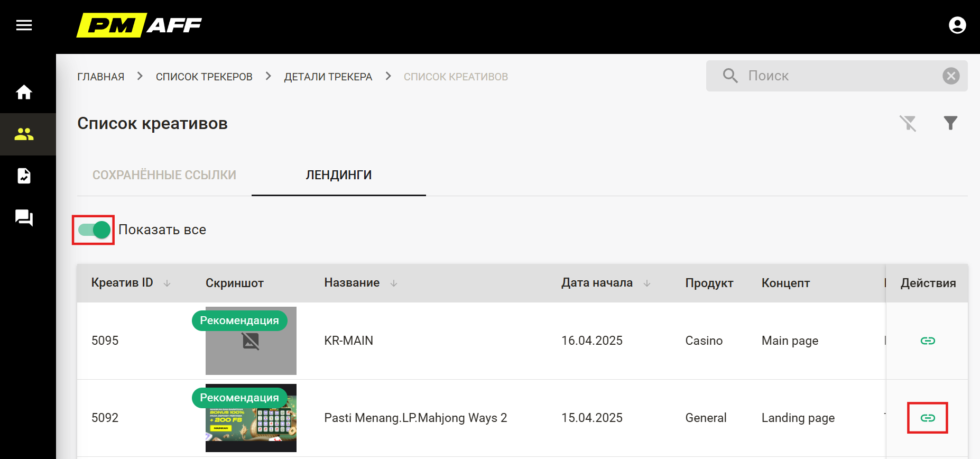This screenshot has width=980, height=459.
Task: Click the Casino product cell
Action: (704, 341)
